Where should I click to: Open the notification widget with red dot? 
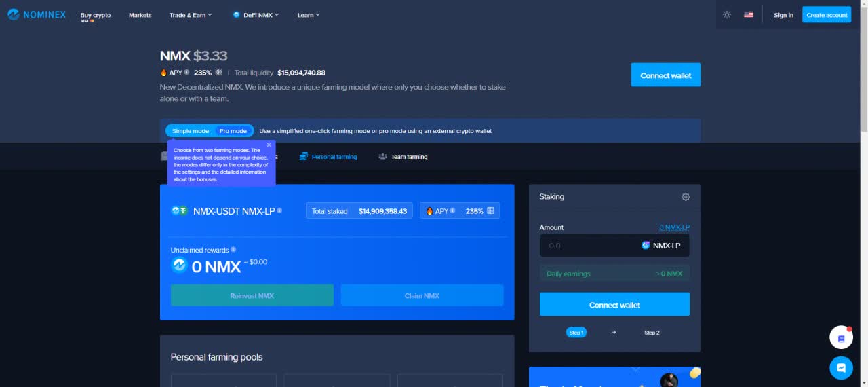[841, 337]
